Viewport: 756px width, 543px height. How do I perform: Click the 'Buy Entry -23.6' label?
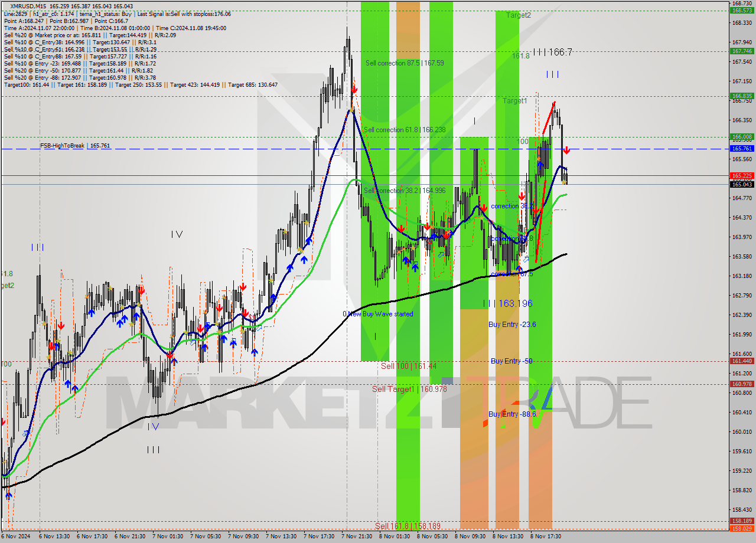click(512, 325)
